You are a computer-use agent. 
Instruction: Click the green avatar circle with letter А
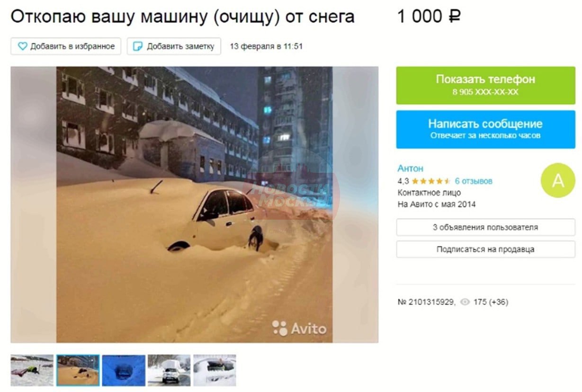tap(558, 180)
